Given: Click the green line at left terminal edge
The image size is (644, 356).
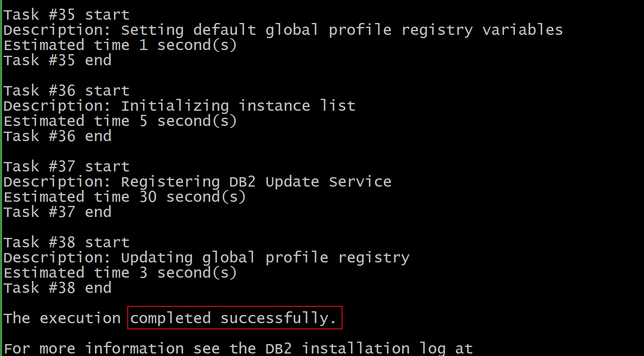Looking at the screenshot, I should (1, 178).
